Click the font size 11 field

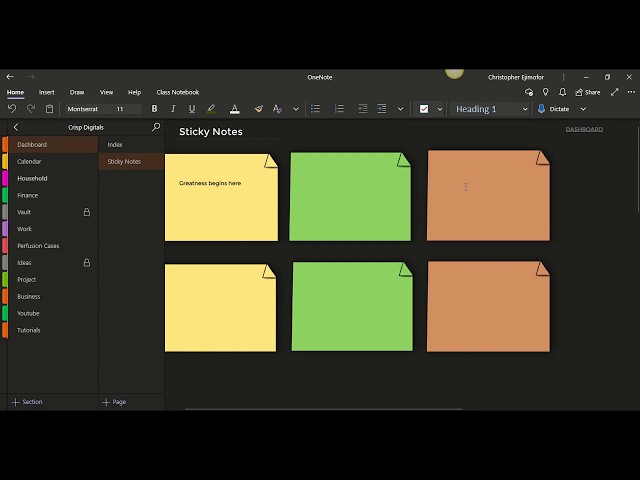[x=127, y=109]
